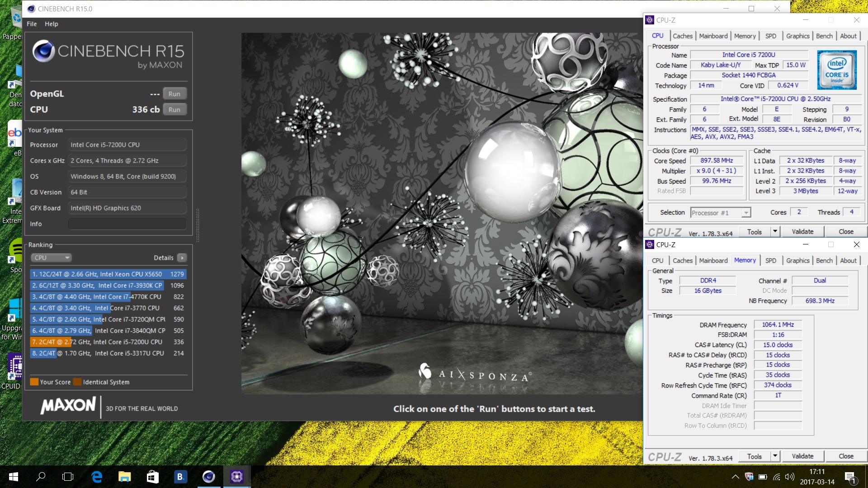Screen dimensions: 868x488
Task: Open Task View on the taskbar
Action: click(x=68, y=477)
